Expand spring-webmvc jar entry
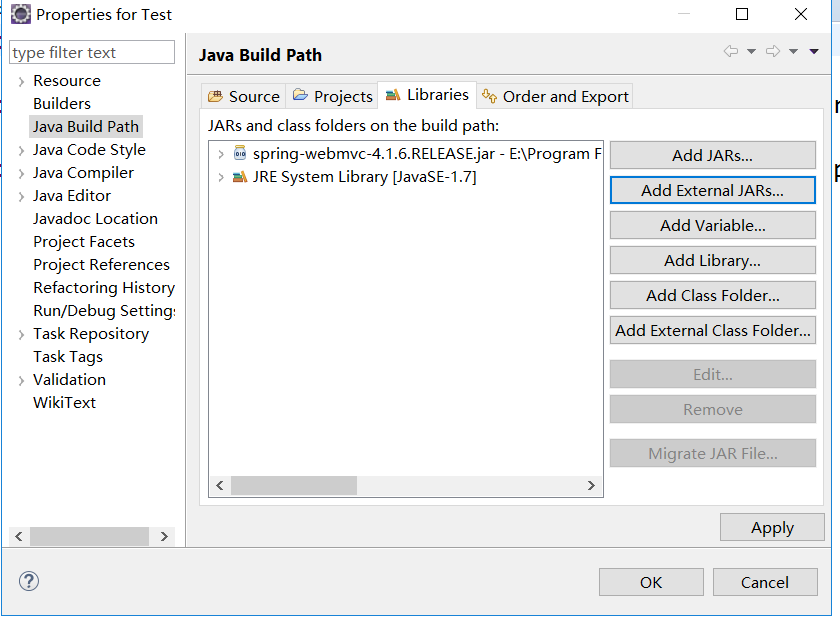Screen dimensions: 840x621 pos(221,154)
